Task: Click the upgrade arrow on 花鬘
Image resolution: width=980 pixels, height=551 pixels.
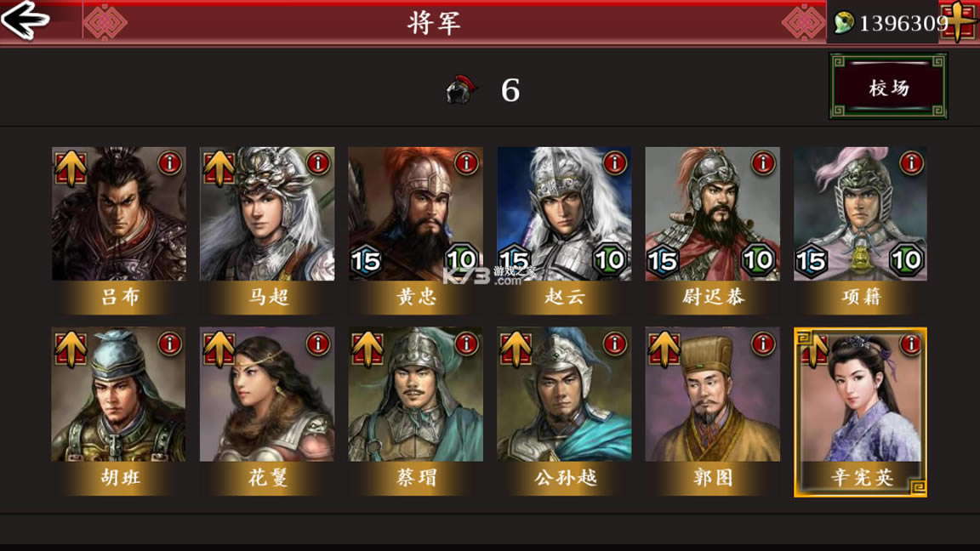Action: pyautogui.click(x=219, y=349)
